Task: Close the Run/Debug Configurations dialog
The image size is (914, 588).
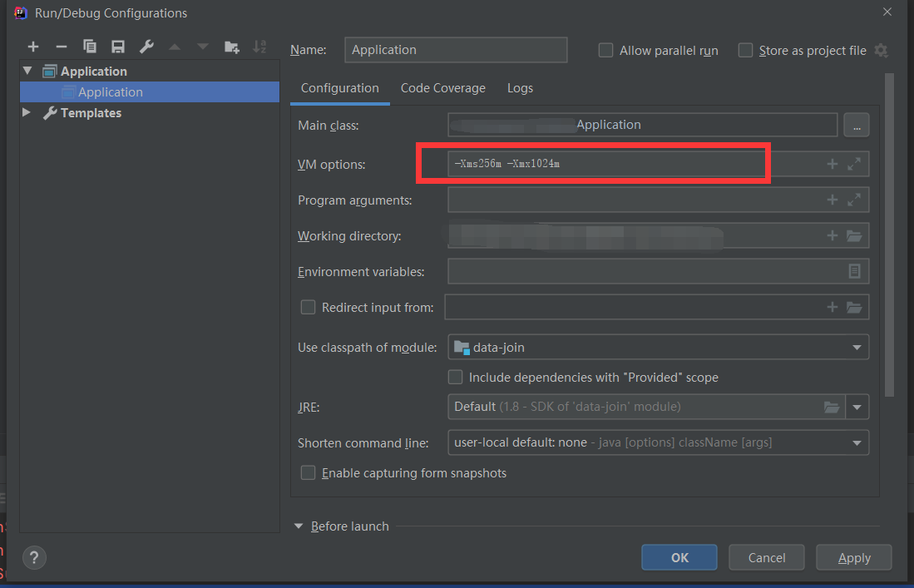Action: [887, 12]
